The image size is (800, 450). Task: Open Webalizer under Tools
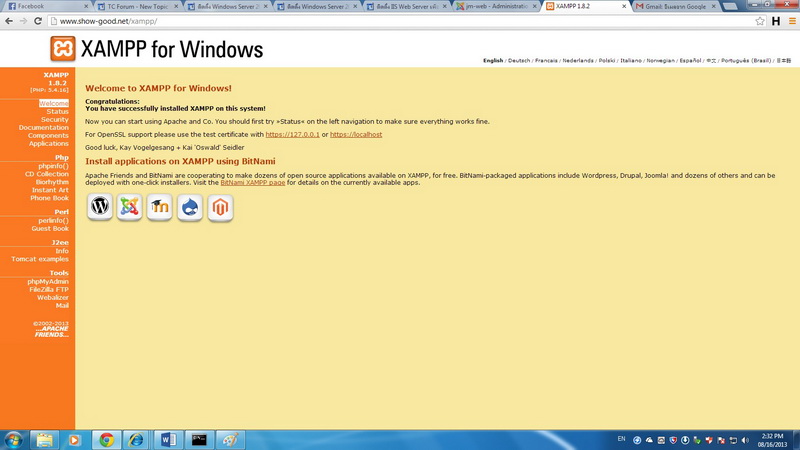(x=53, y=297)
